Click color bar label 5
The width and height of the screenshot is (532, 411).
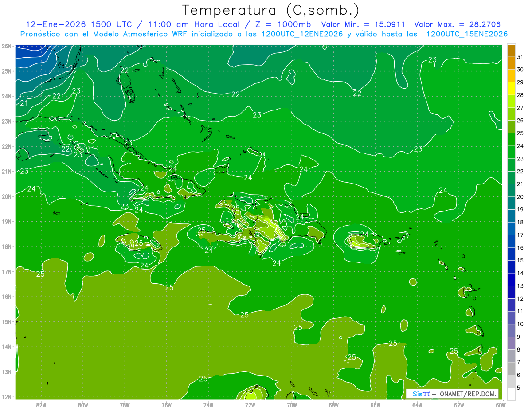point(519,388)
